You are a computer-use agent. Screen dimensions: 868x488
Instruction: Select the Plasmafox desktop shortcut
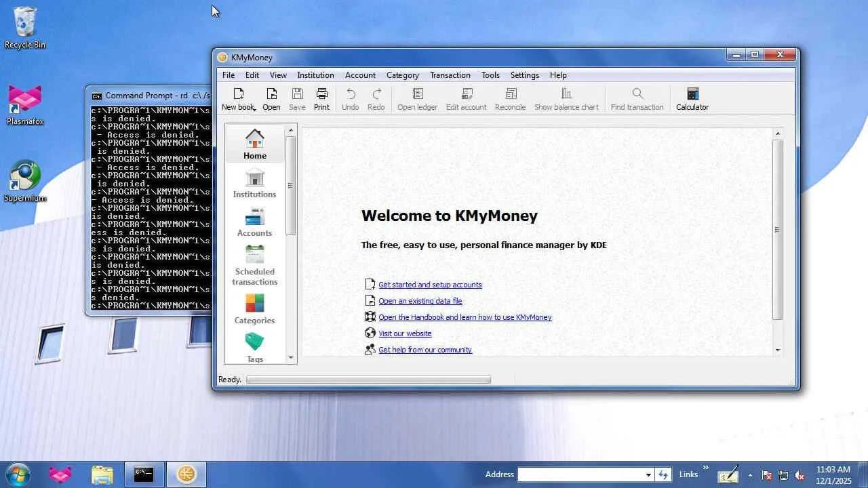pos(25,105)
